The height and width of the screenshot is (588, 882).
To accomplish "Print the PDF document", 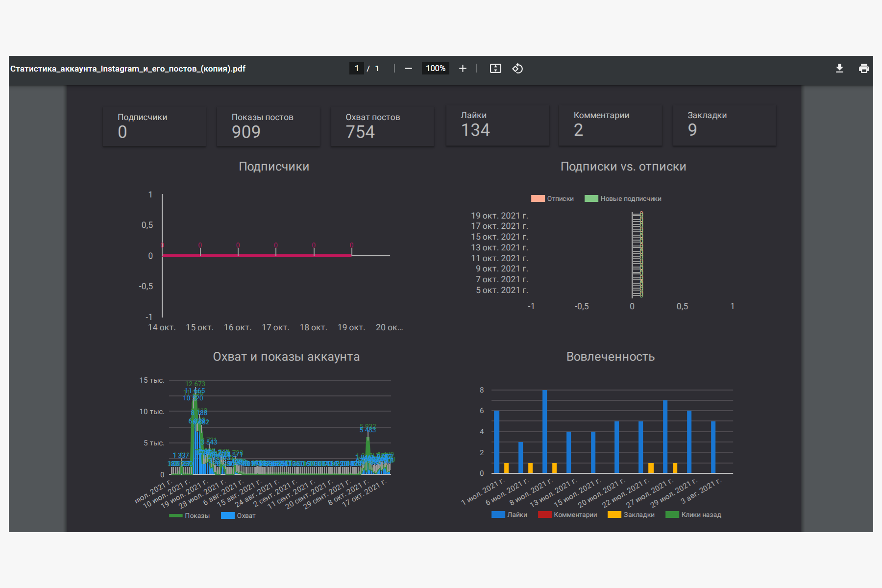I will (864, 69).
